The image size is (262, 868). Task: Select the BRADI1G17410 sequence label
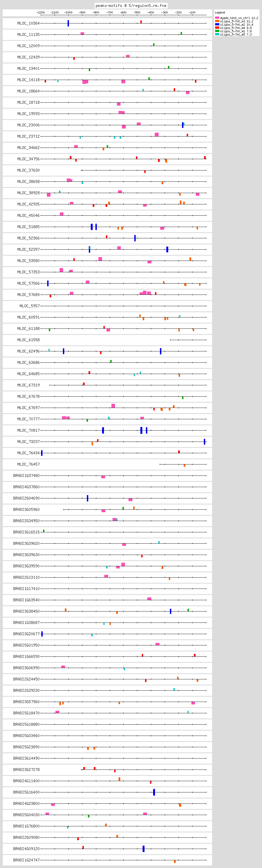[x=26, y=589]
